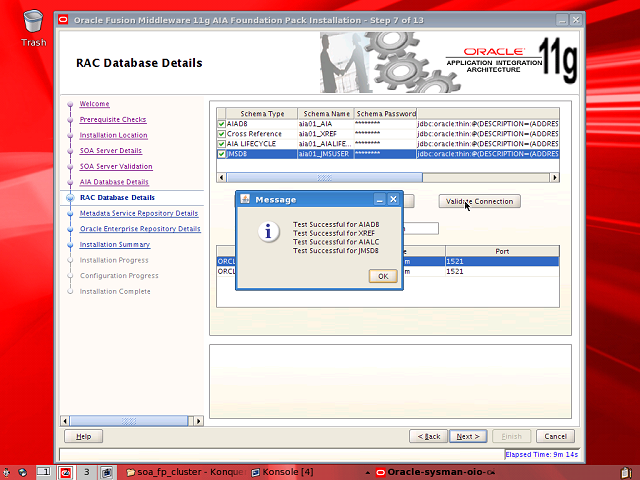Click the information icon in Message dialog

[x=269, y=231]
